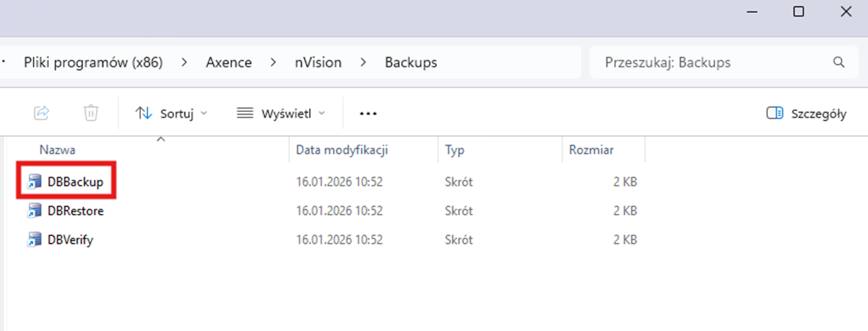Sort by Data modyfikacji column
Image resolution: width=868 pixels, height=331 pixels.
(342, 150)
